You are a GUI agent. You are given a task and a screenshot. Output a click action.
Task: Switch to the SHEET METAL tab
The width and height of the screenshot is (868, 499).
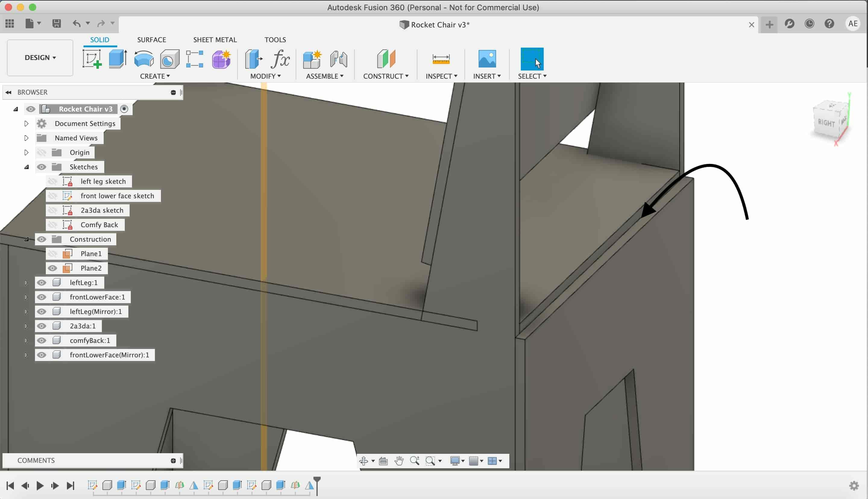[x=215, y=40]
